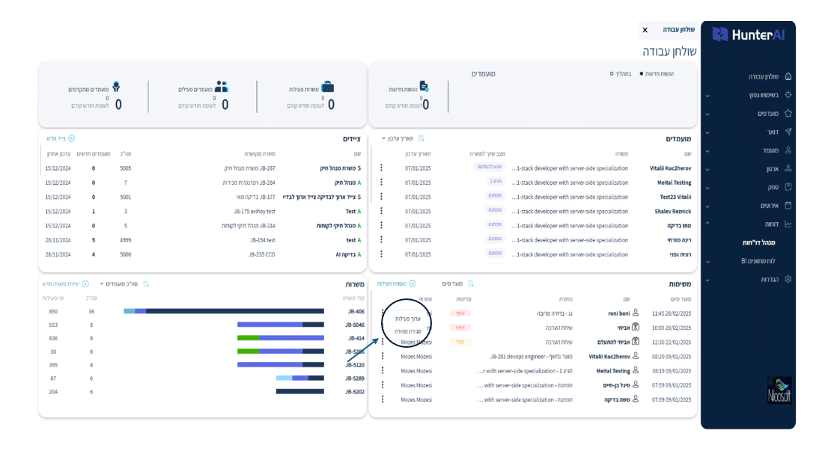Click the progress bar for job JB-5289
The height and width of the screenshot is (454, 832).
tap(300, 378)
